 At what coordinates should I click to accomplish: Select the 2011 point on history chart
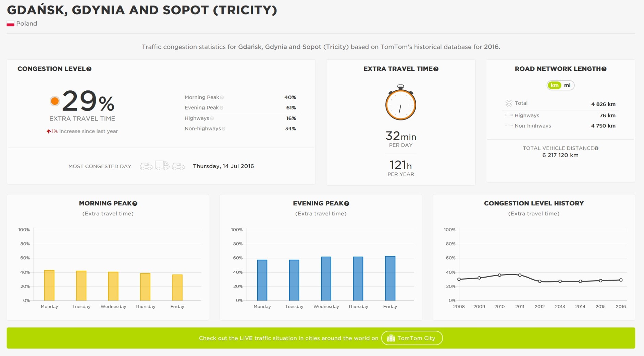pos(520,275)
